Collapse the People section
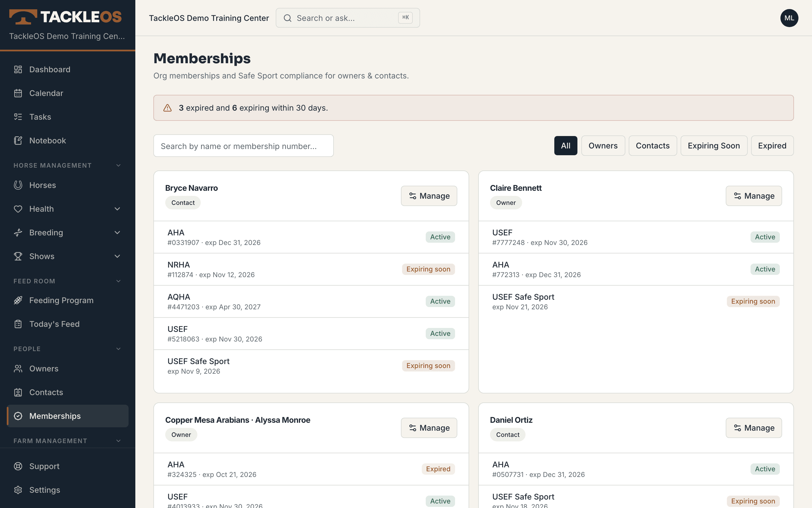Image resolution: width=812 pixels, height=508 pixels. point(118,349)
